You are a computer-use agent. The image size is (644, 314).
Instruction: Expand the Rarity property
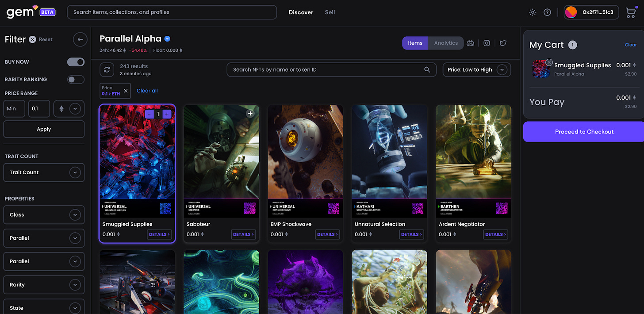(x=44, y=285)
